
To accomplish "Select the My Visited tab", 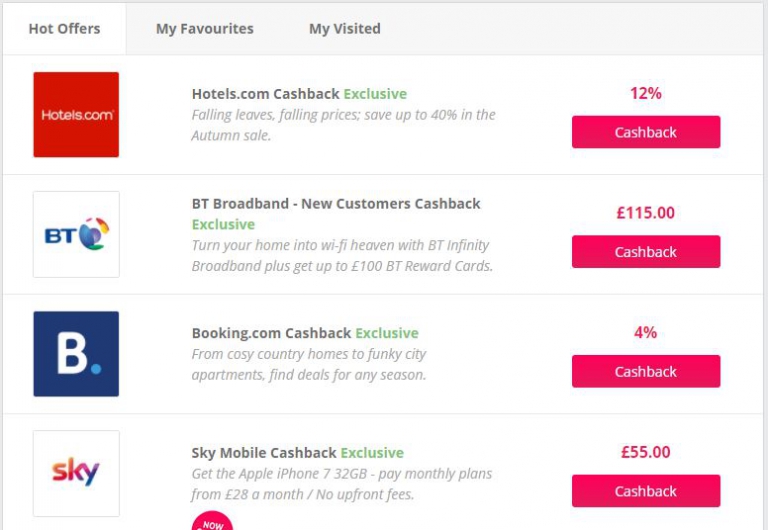I will click(345, 29).
